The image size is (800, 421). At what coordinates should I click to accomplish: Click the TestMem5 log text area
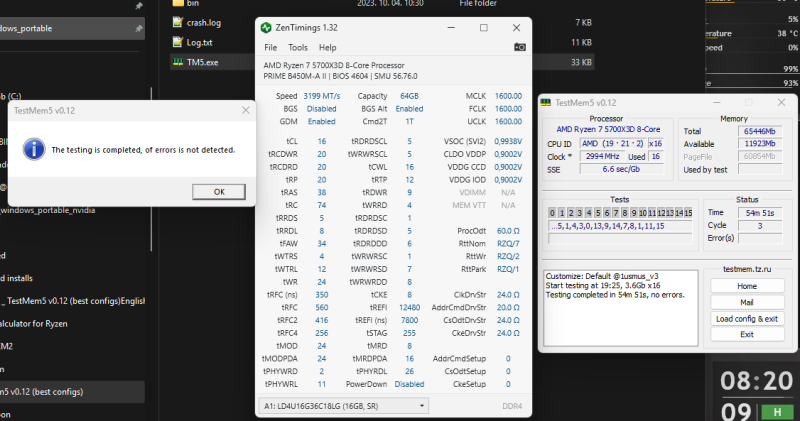tap(620, 308)
